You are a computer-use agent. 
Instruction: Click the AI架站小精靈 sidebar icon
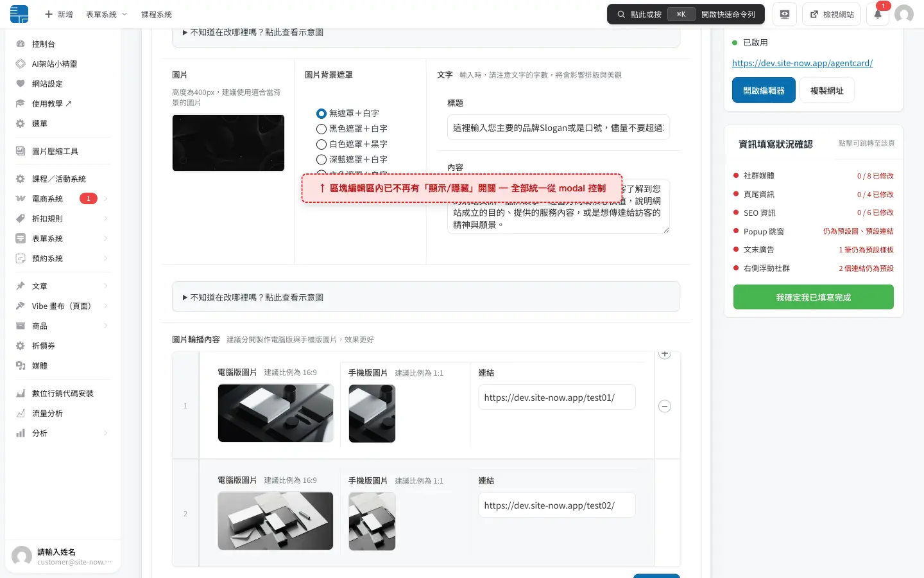[21, 64]
